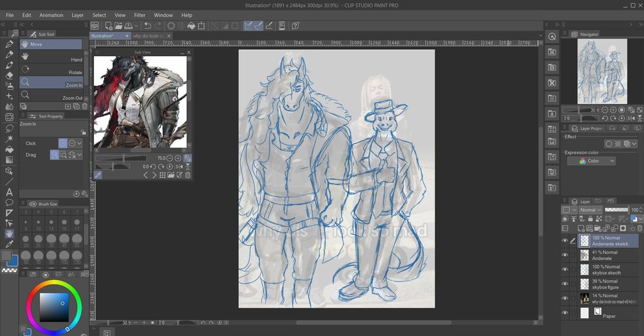
Task: Hide the Andenate layer
Action: click(x=565, y=255)
